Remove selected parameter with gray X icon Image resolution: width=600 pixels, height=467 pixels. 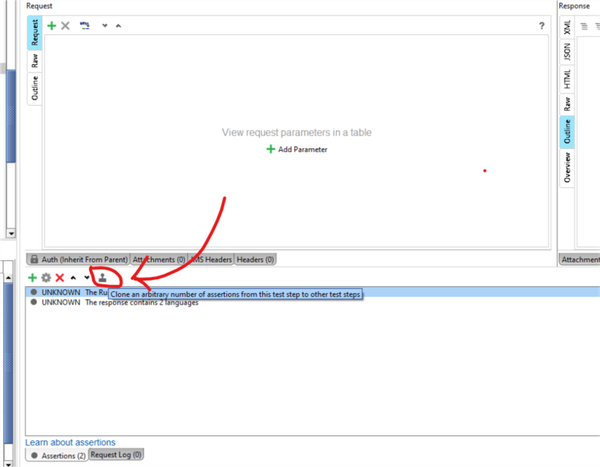pyautogui.click(x=65, y=26)
